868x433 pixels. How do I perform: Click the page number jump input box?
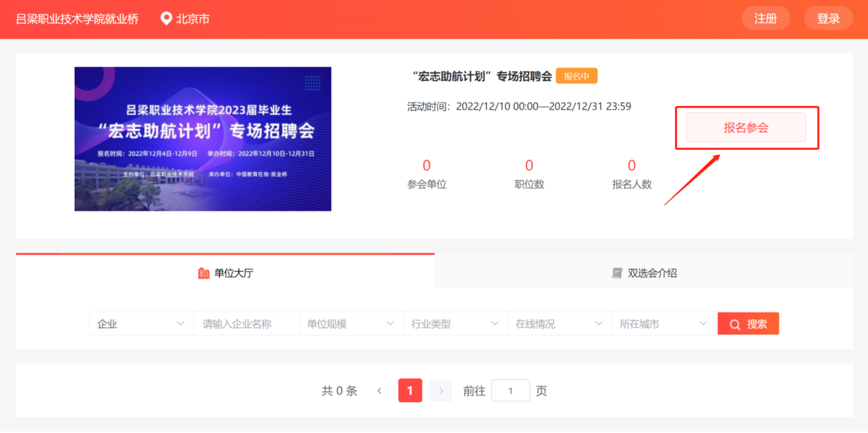511,391
